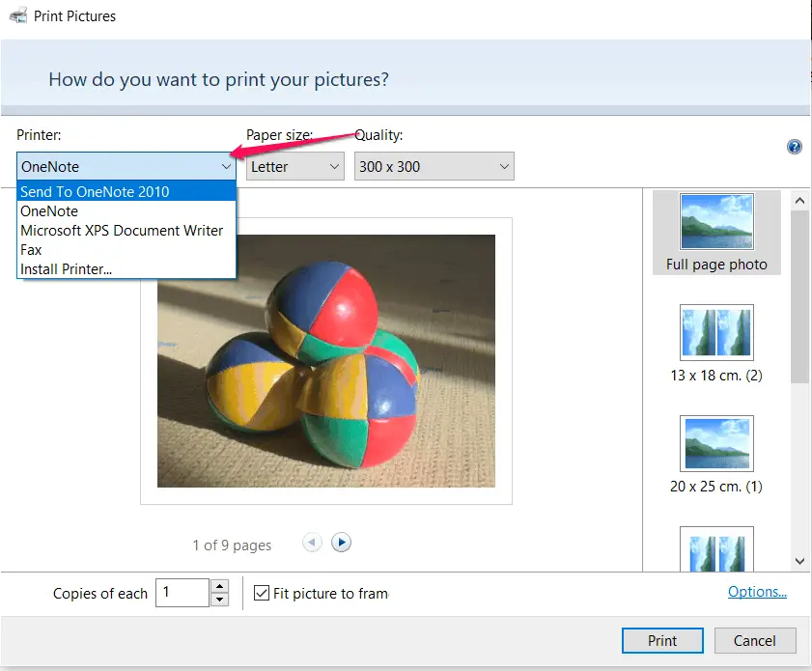
Task: Select the 20 x 25 cm. (1) layout
Action: (x=716, y=455)
